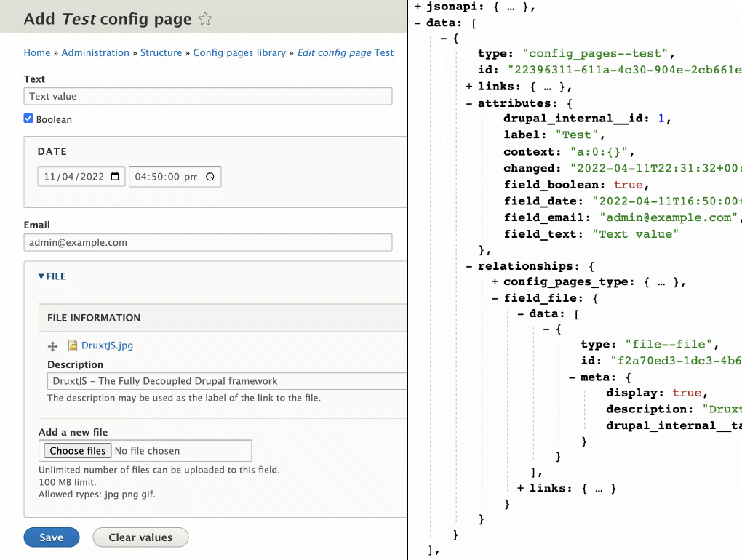Click the "config_pages--test" type value
The height and width of the screenshot is (560, 742).
point(595,53)
